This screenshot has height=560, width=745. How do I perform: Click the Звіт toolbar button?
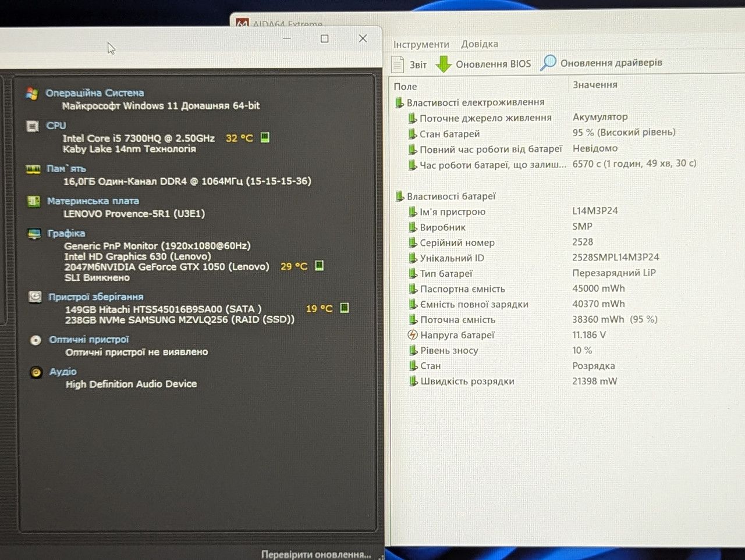pyautogui.click(x=409, y=64)
